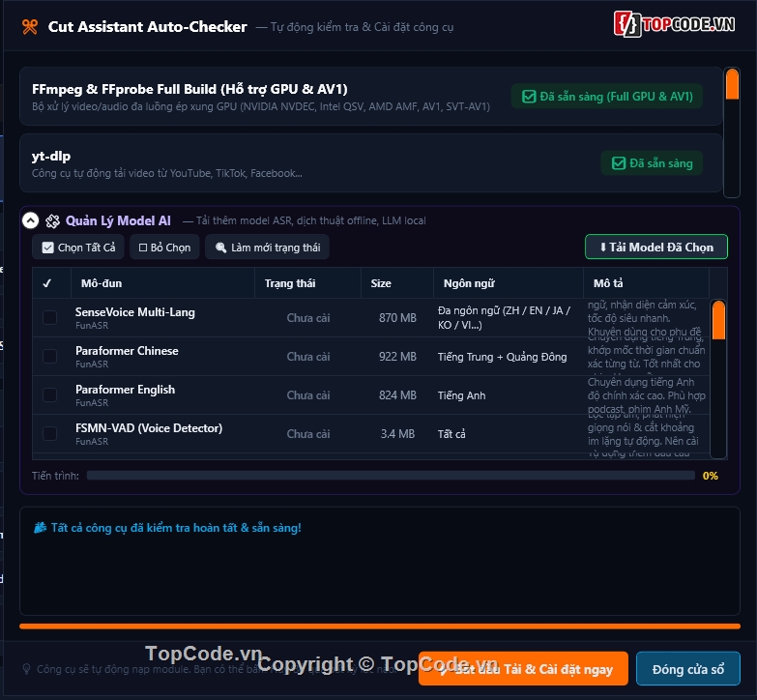This screenshot has width=757, height=700.
Task: Click the Paraformer English model name
Action: pyautogui.click(x=125, y=390)
